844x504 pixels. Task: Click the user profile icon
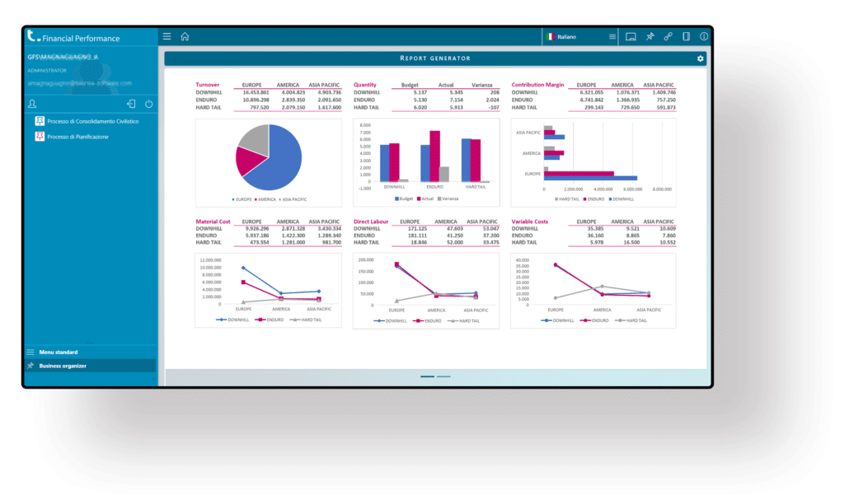coord(32,105)
